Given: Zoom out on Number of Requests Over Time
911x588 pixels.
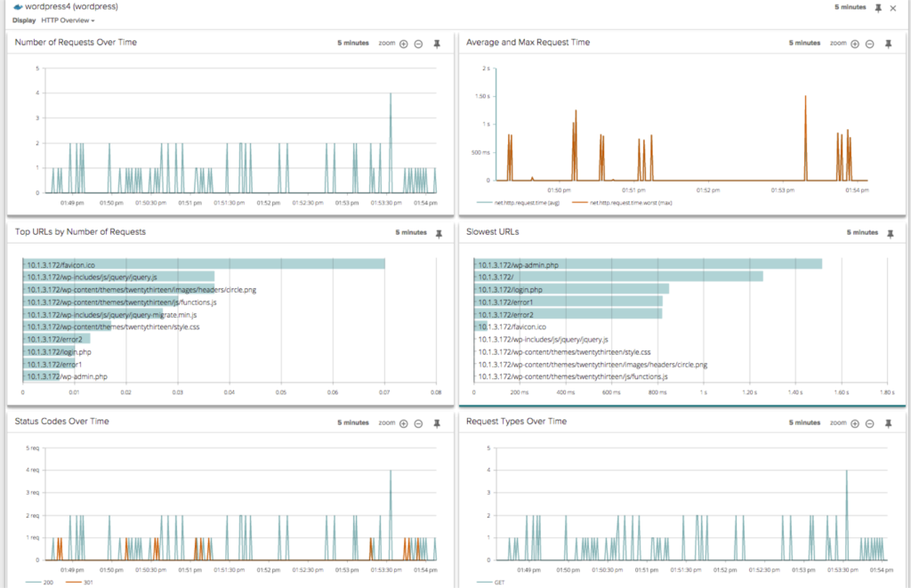Looking at the screenshot, I should (x=418, y=44).
